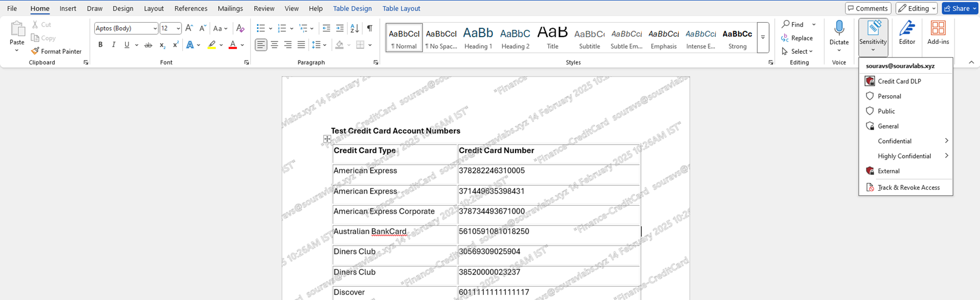This screenshot has width=980, height=300.
Task: Select the Credit Card DLP label
Action: [x=906, y=81]
